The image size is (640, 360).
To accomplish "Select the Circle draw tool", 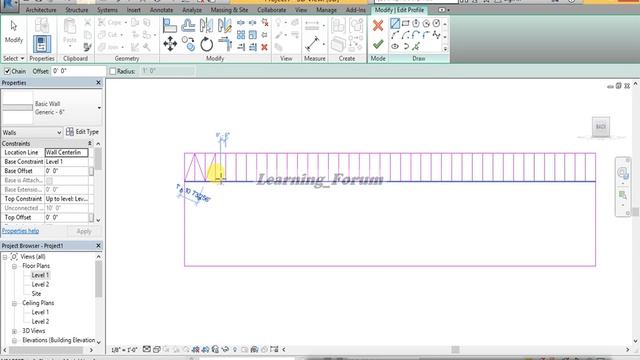I will coord(436,23).
